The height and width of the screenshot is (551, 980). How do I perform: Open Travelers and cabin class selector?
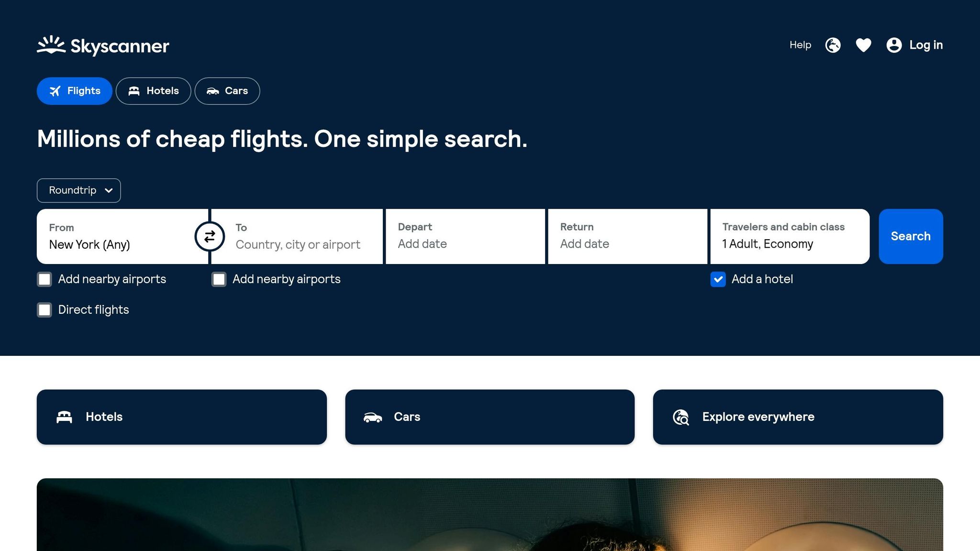click(x=783, y=236)
